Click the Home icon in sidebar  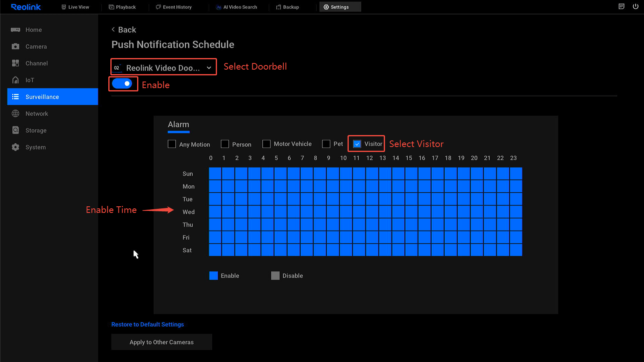tap(16, 30)
